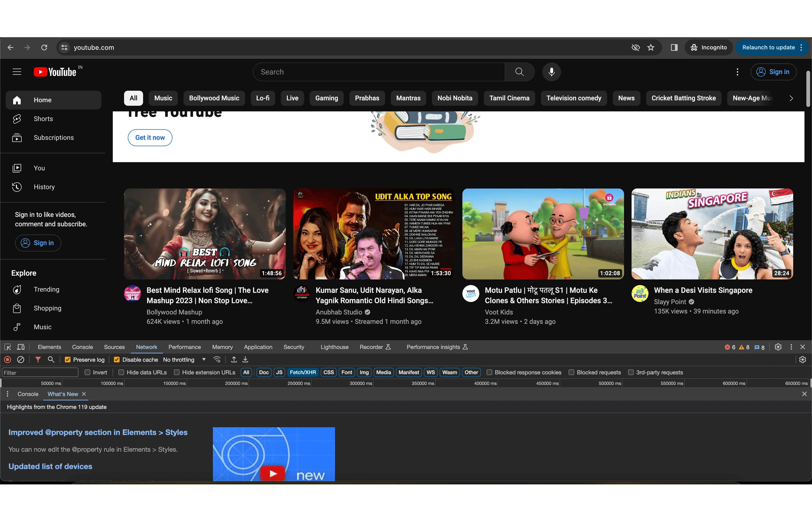
Task: Open DevTools settings gear
Action: pos(778,347)
